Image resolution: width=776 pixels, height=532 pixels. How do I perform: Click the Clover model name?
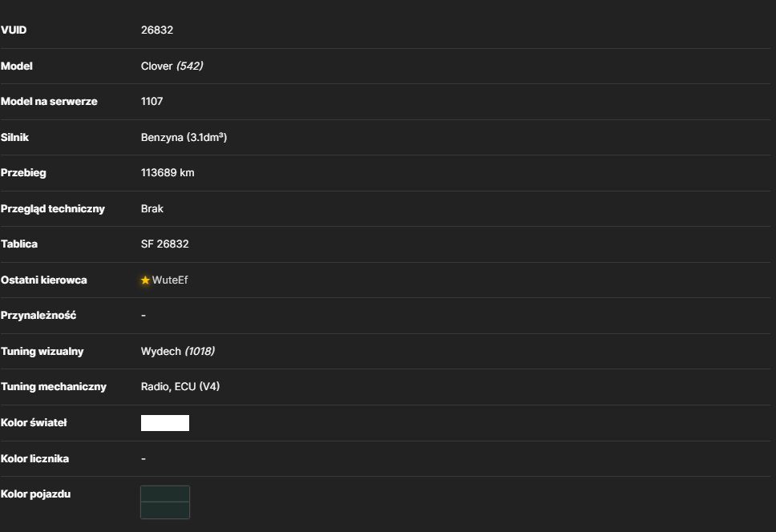click(x=156, y=66)
